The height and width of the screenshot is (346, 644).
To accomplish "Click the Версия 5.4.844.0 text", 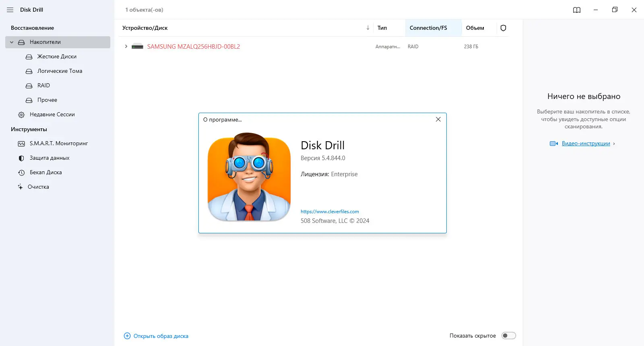I will (x=323, y=158).
